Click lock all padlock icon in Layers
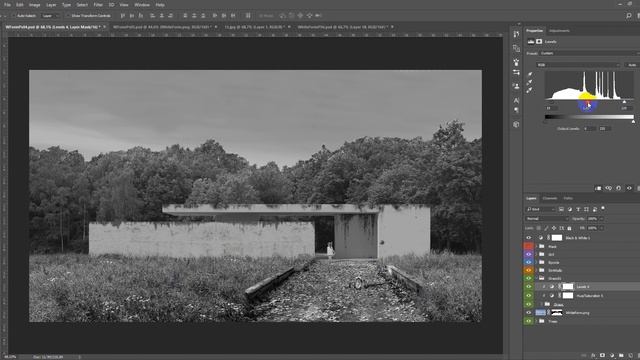The image size is (640, 360). (x=569, y=228)
